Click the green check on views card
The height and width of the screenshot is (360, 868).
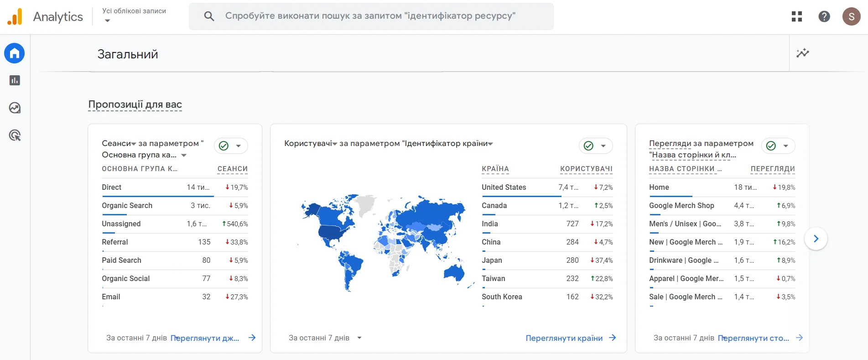[x=771, y=146]
